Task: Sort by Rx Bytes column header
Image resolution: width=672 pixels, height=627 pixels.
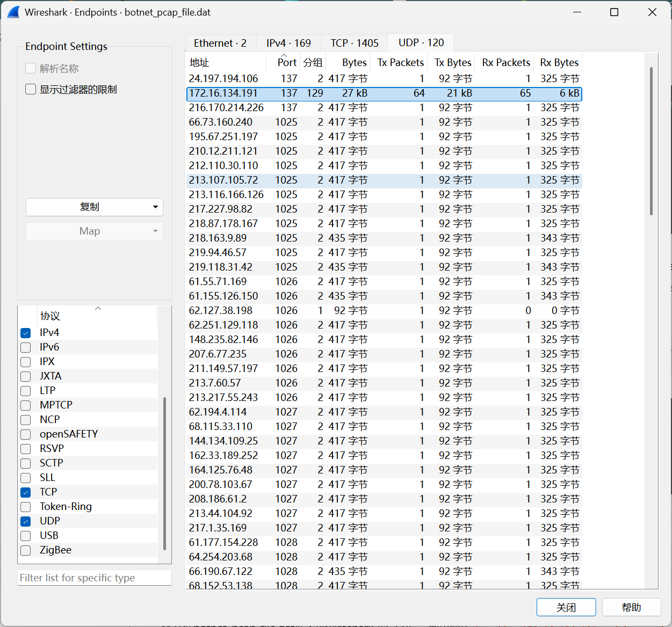Action: (x=559, y=62)
